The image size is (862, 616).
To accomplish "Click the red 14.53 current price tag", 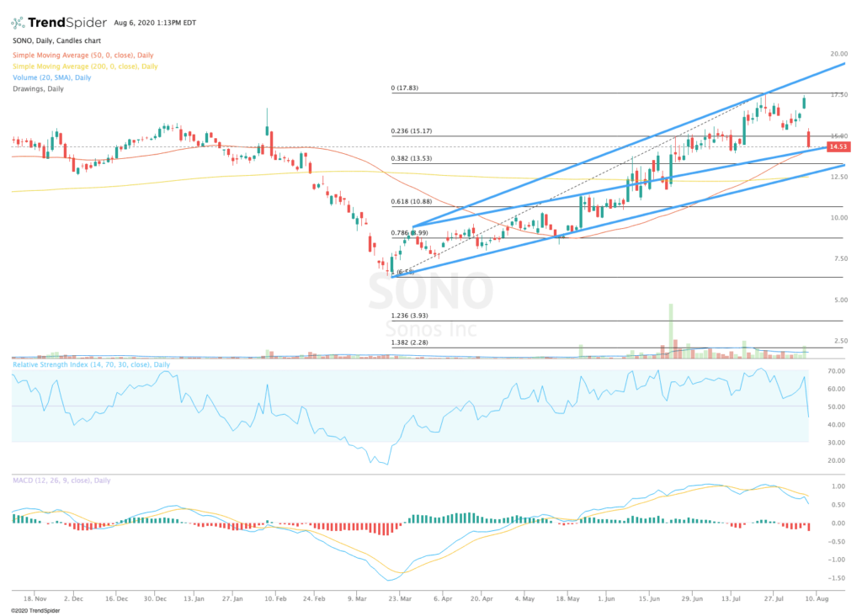I will click(838, 146).
